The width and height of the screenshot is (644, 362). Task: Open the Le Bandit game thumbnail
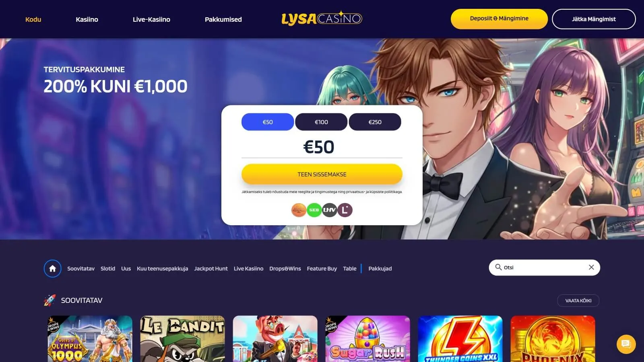[182, 339]
